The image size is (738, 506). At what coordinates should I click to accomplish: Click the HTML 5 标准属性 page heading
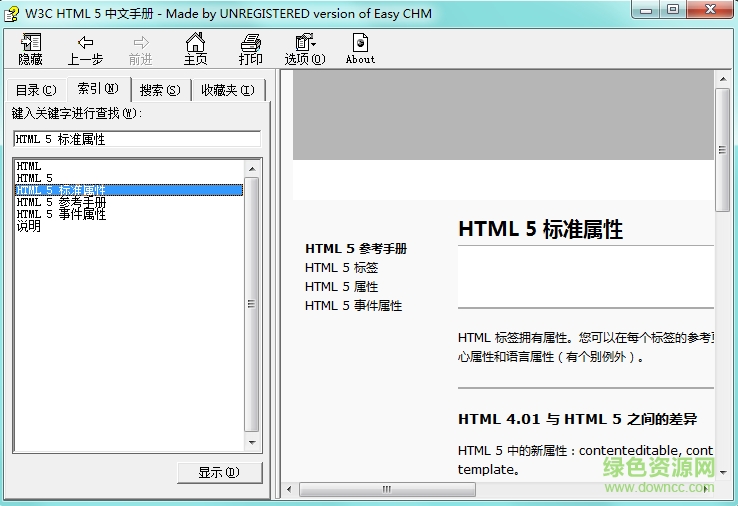coord(541,230)
